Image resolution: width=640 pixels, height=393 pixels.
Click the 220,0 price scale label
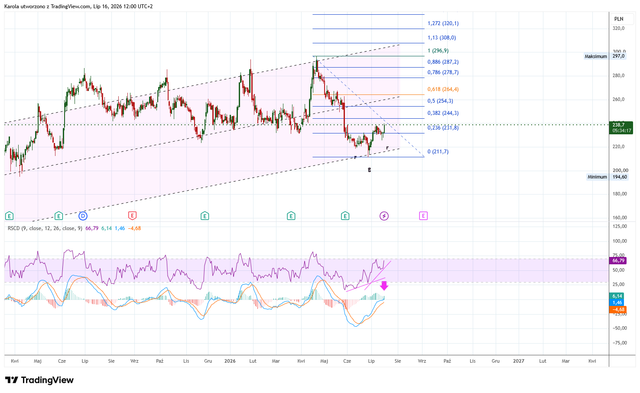tap(618, 147)
